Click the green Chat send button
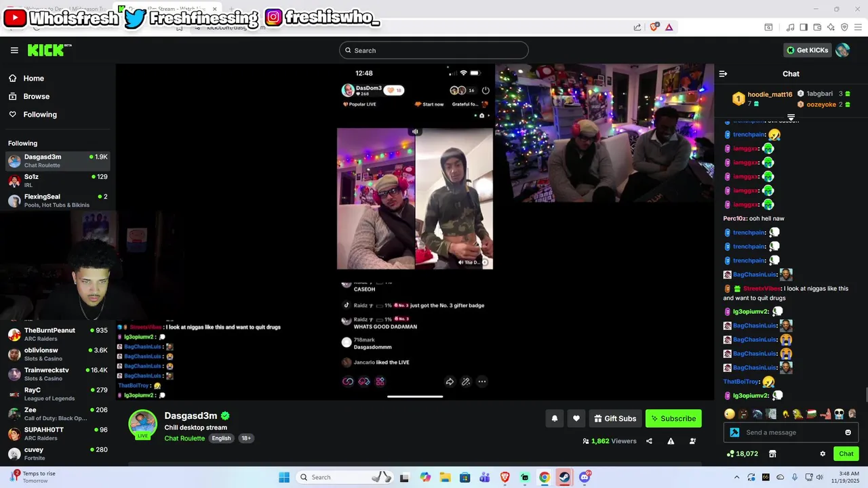 click(846, 454)
